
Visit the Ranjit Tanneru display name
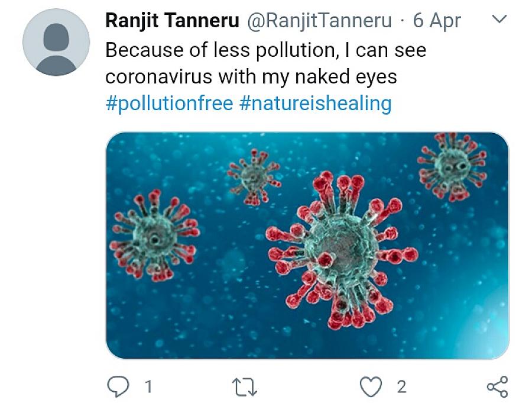point(173,20)
